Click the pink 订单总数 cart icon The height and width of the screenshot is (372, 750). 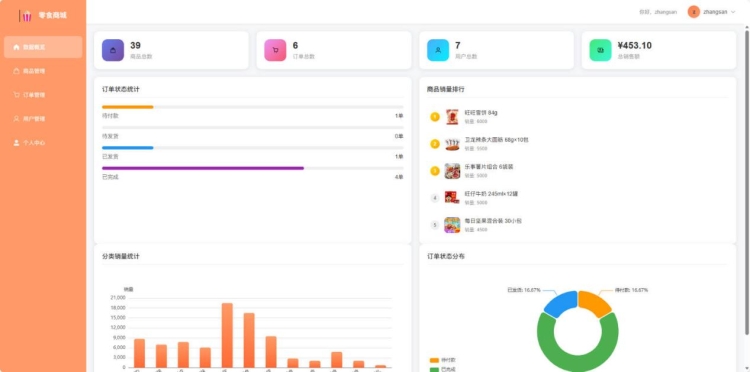coord(275,50)
